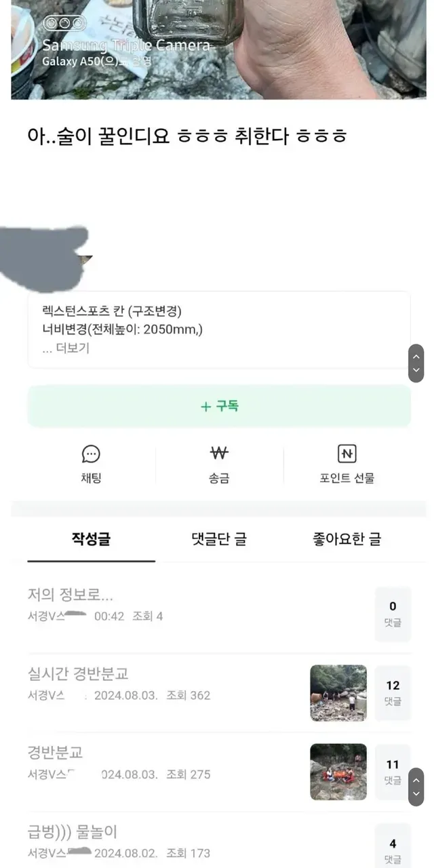Open the 채팅 chat bubble icon

pyautogui.click(x=91, y=454)
